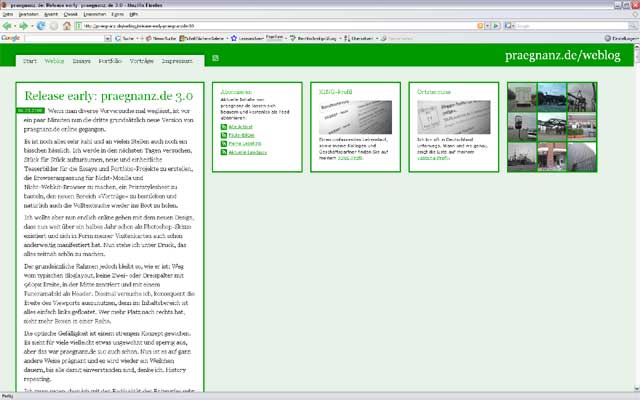Open the Google toolbar search box dropdown

[108, 38]
